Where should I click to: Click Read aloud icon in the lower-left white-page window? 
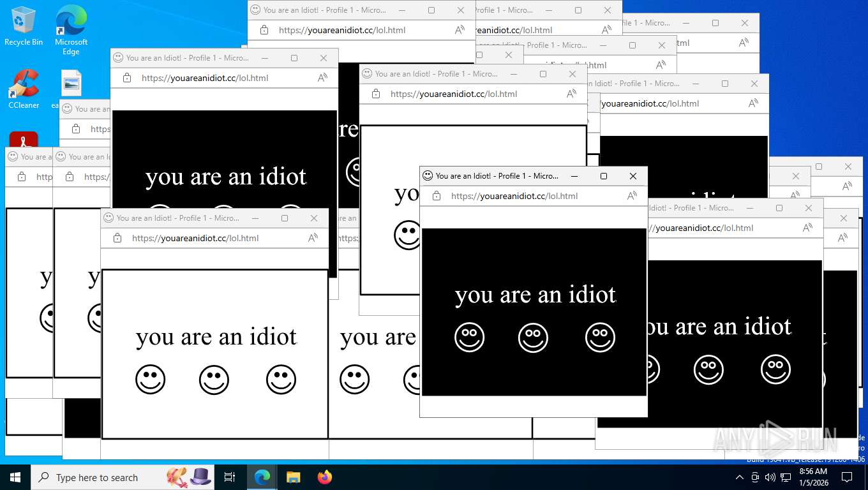click(313, 239)
